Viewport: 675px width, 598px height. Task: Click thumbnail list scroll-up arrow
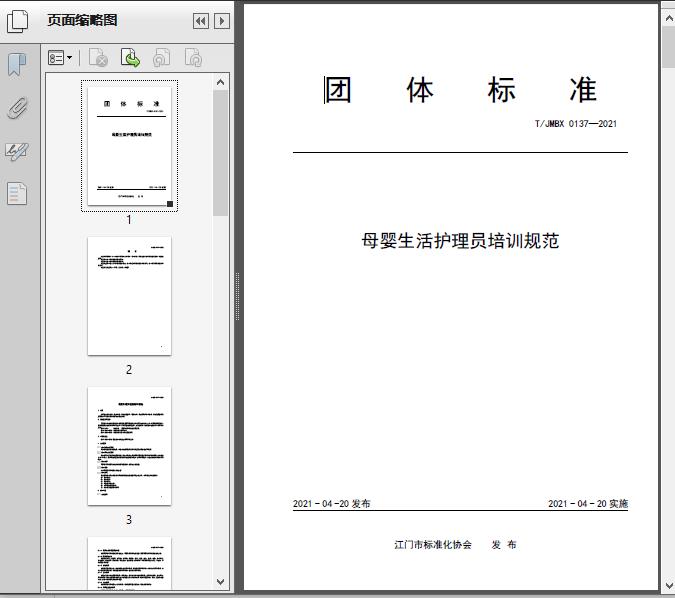pyautogui.click(x=220, y=82)
